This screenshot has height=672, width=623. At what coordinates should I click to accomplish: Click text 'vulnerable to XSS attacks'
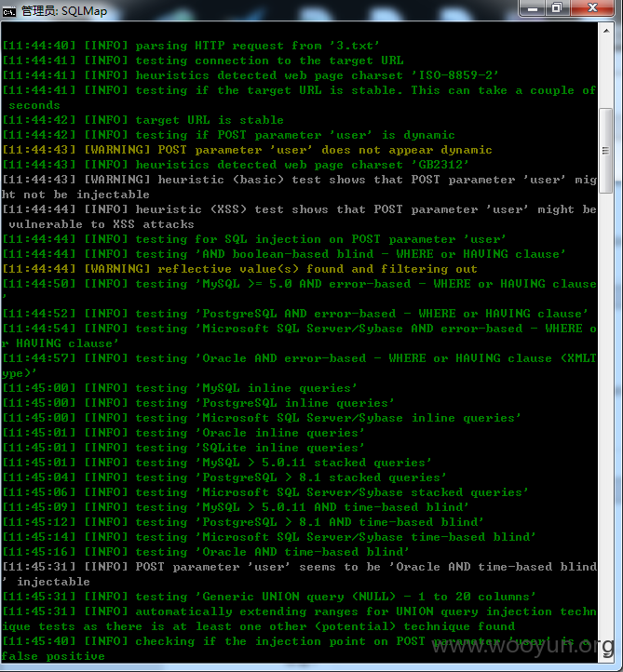(x=102, y=224)
